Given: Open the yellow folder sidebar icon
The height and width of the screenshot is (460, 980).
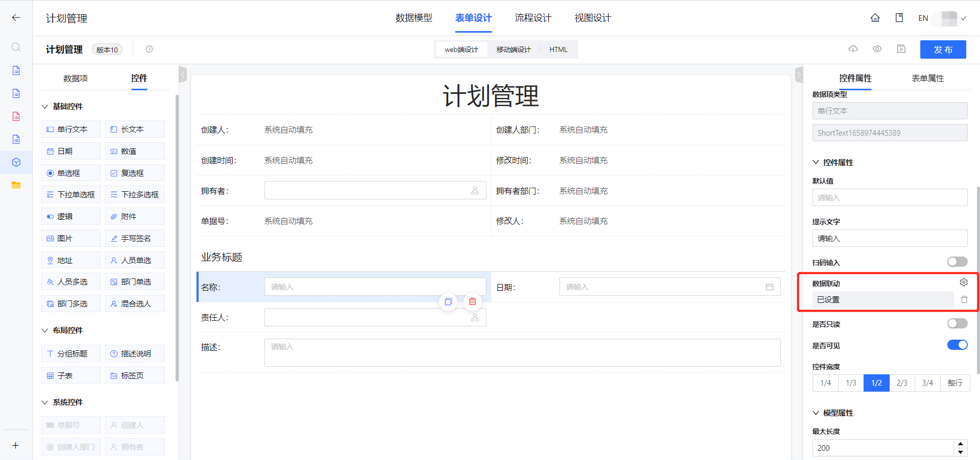Looking at the screenshot, I should click(16, 185).
